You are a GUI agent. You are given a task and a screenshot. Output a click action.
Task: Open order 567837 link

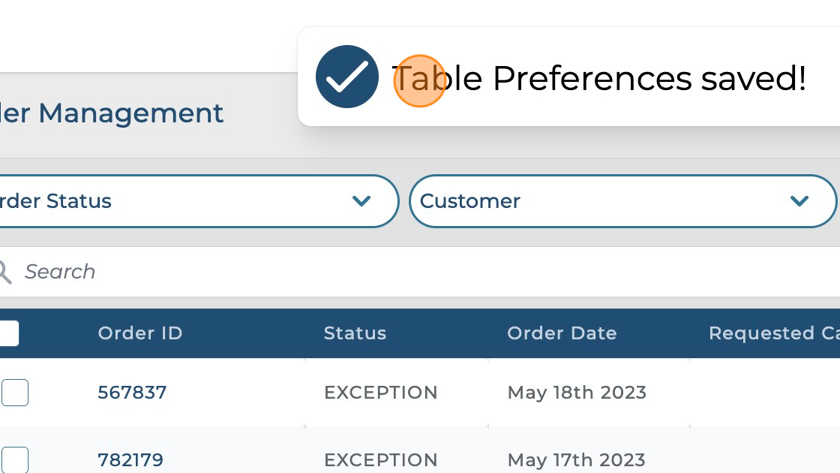coord(132,392)
